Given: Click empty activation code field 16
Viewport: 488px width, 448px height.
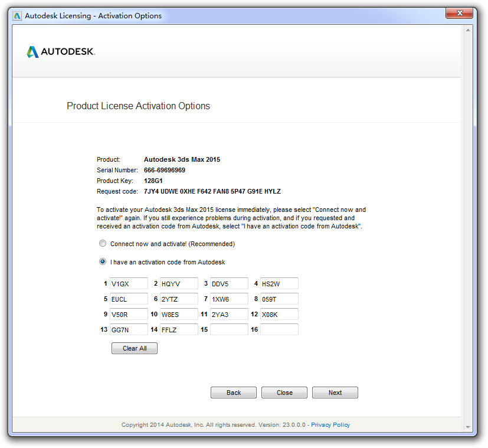Looking at the screenshot, I should [279, 329].
